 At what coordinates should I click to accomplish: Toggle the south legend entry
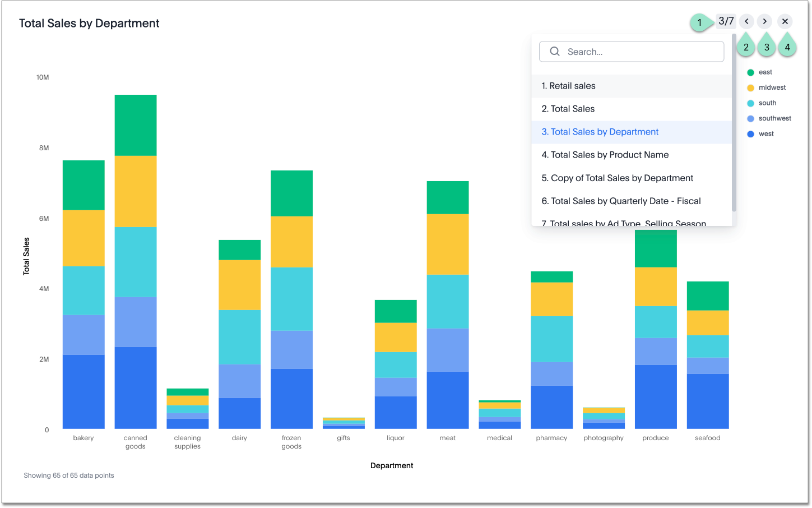point(767,103)
